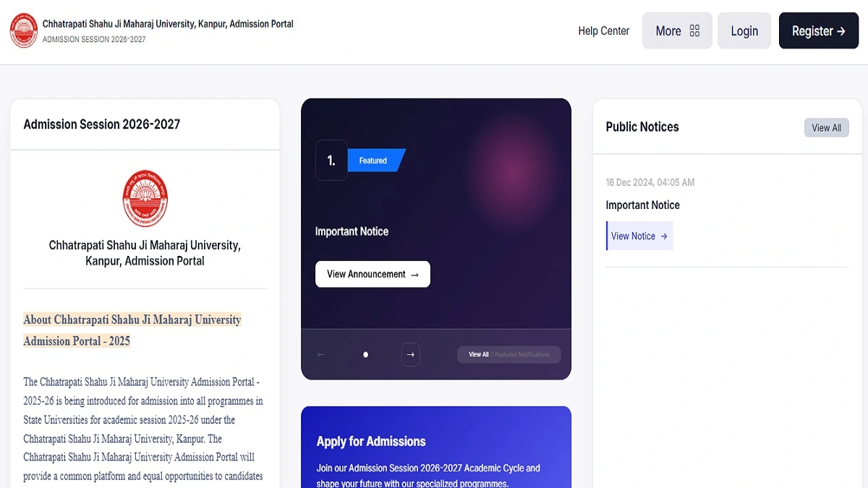Click the portal title text in header
This screenshot has height=488, width=868.
point(168,24)
